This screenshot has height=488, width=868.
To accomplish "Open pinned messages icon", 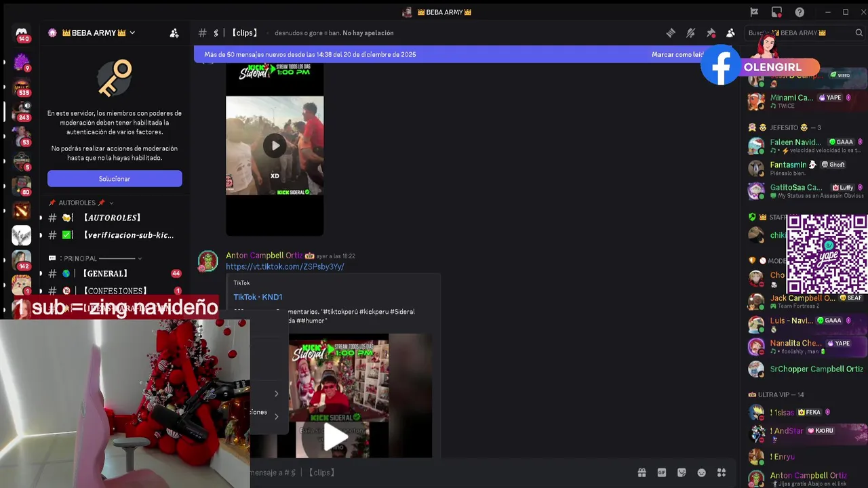I will pyautogui.click(x=711, y=33).
